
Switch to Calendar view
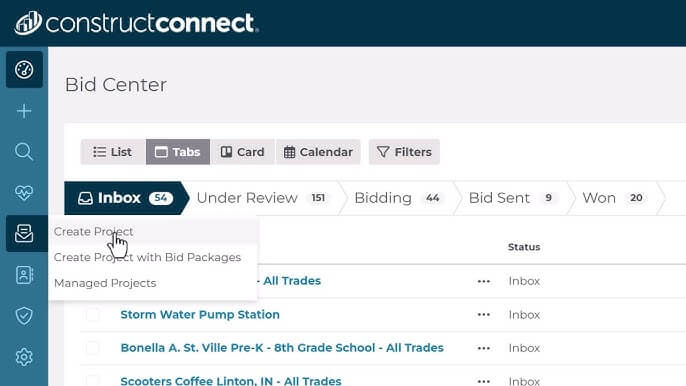point(318,152)
